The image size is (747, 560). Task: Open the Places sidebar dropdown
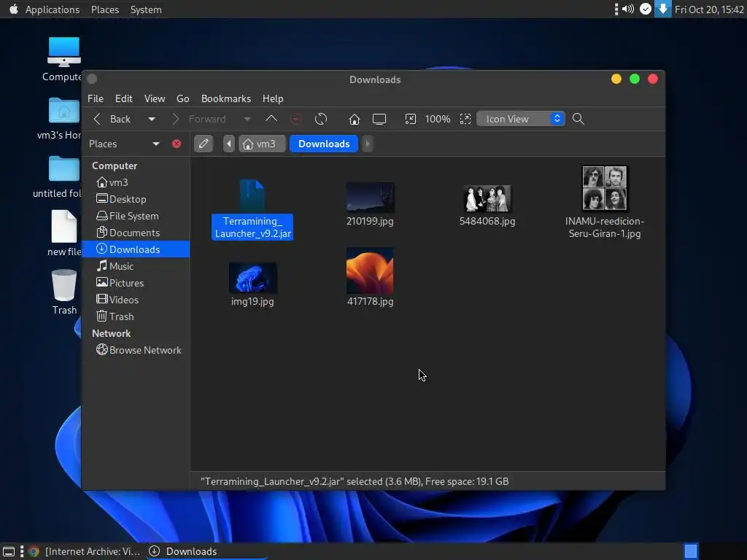(156, 144)
